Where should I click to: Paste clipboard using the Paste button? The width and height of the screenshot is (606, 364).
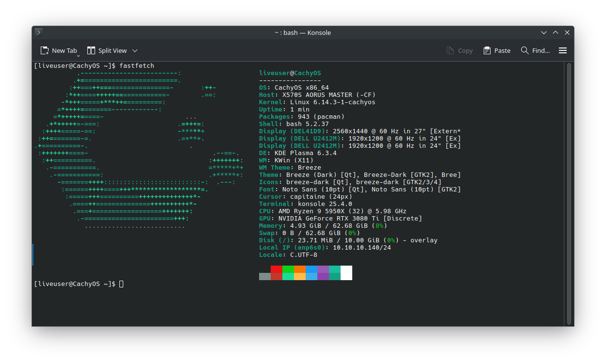pos(497,50)
